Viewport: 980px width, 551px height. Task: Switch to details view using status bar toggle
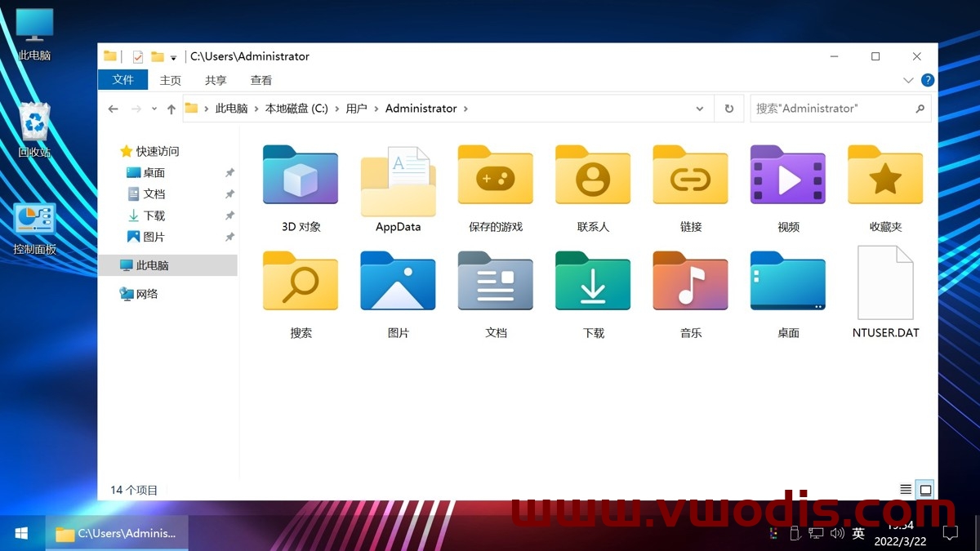coord(906,489)
